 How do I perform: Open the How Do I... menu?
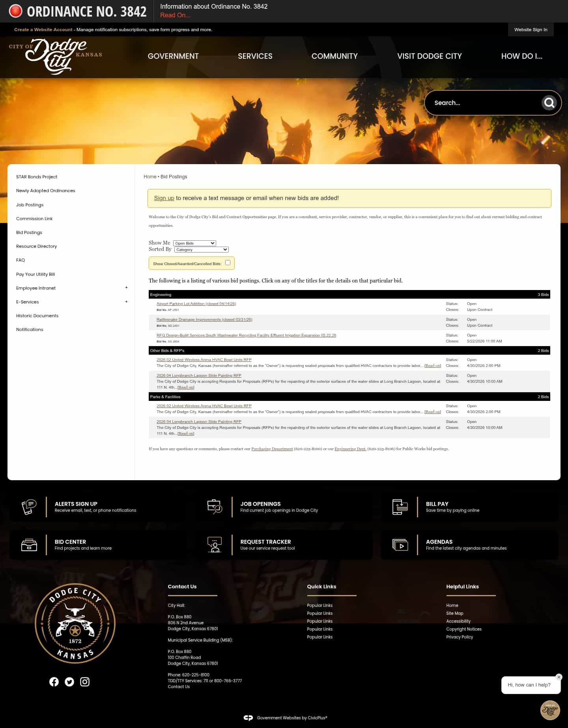click(522, 56)
